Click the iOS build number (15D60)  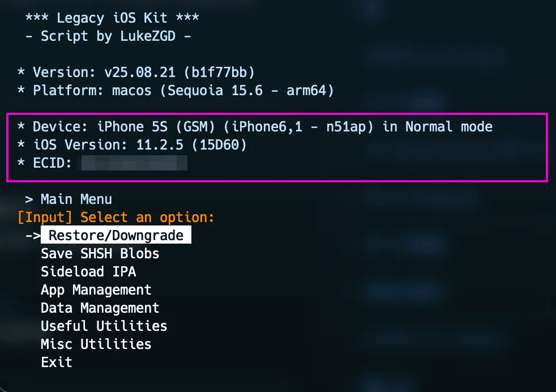tap(219, 145)
